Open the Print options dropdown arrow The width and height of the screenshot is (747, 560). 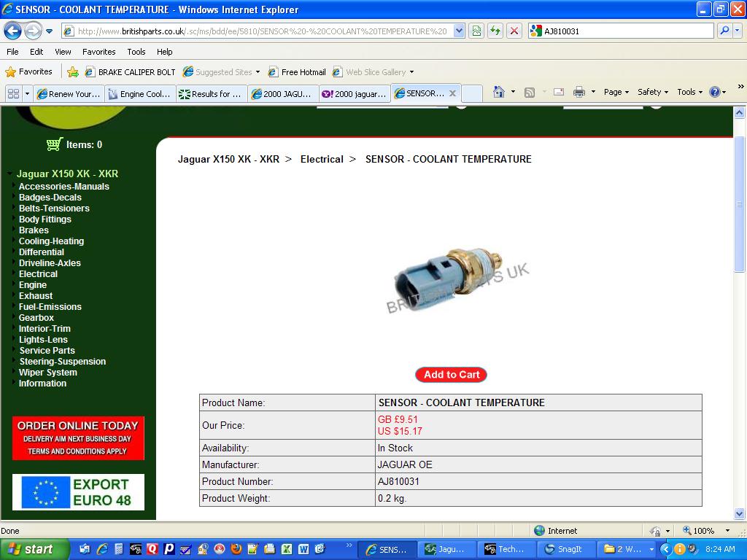(593, 92)
